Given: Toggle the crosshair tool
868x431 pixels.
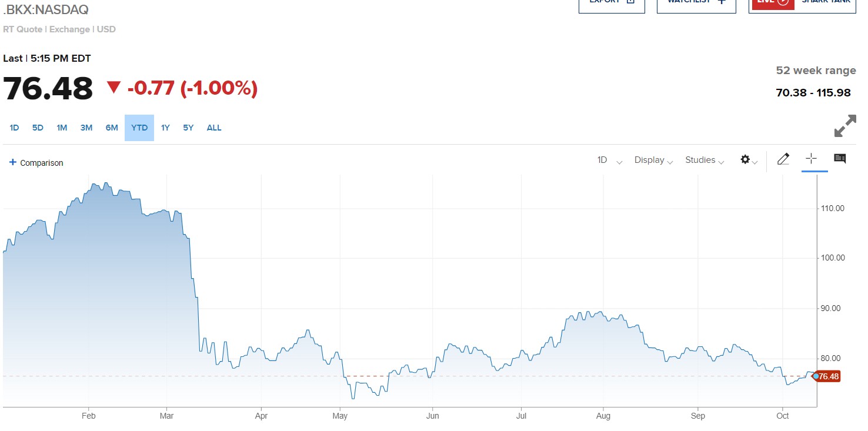Looking at the screenshot, I should tap(811, 158).
